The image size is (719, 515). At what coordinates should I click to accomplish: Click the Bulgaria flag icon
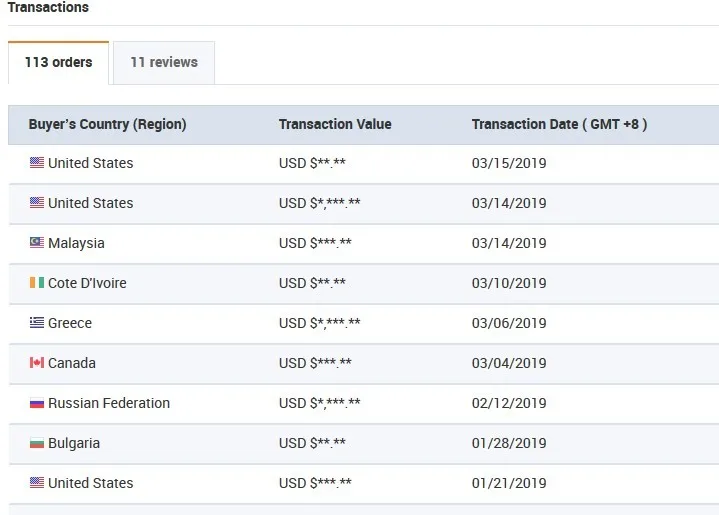click(x=37, y=443)
